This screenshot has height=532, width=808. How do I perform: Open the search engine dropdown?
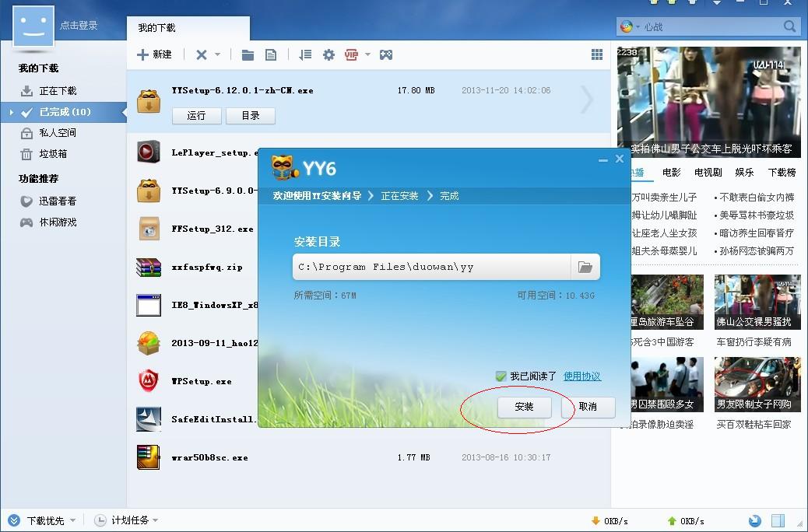click(638, 26)
